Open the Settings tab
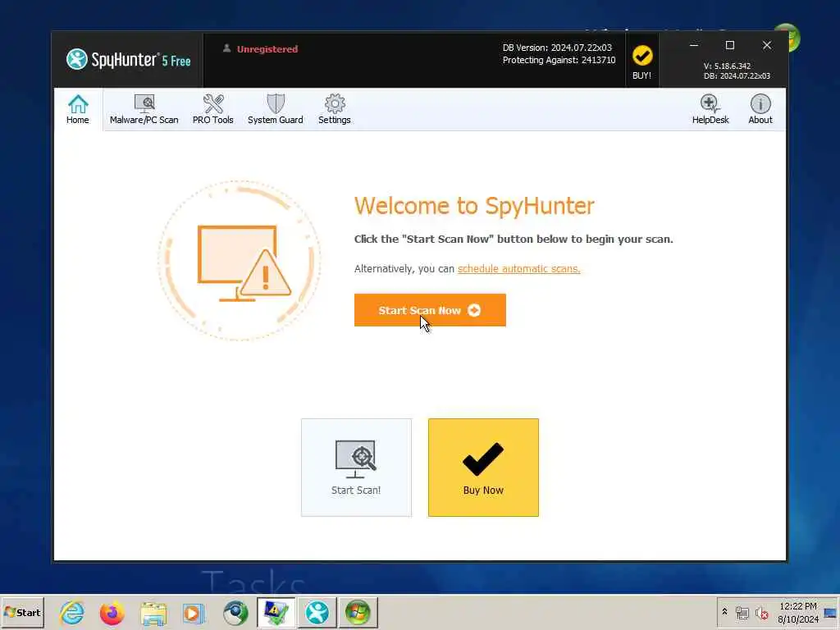 click(335, 109)
